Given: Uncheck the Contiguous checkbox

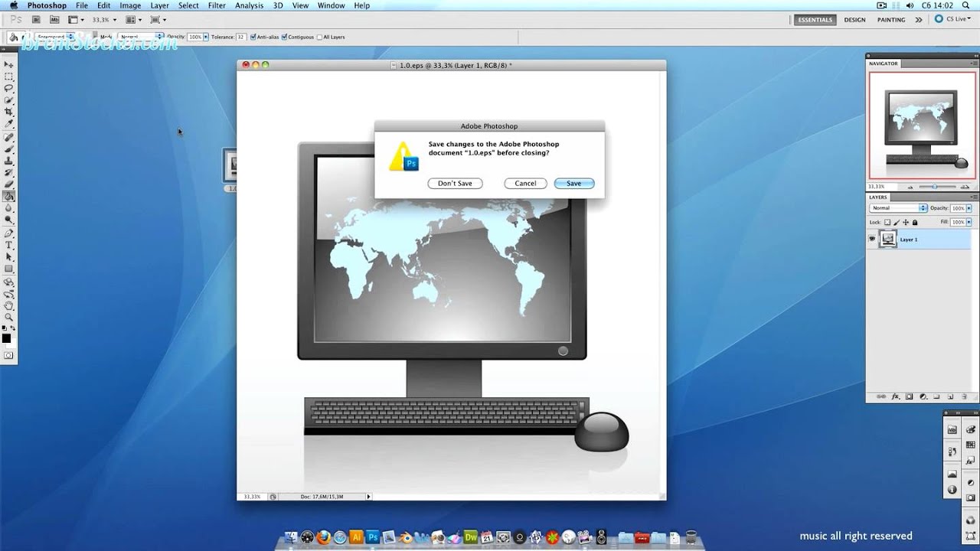Looking at the screenshot, I should [x=285, y=37].
